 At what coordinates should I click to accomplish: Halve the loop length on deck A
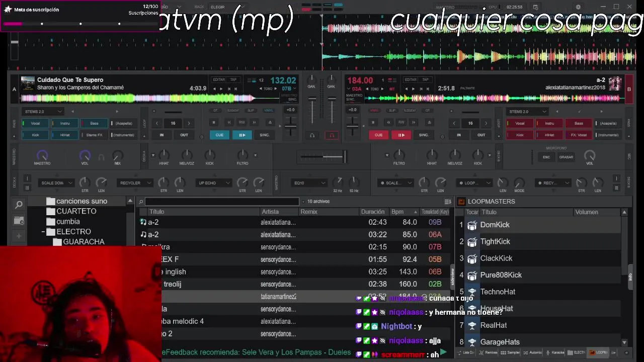tap(157, 123)
